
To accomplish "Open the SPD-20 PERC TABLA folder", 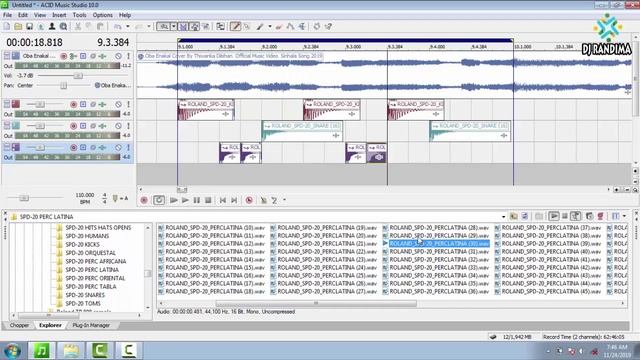I will [x=91, y=287].
